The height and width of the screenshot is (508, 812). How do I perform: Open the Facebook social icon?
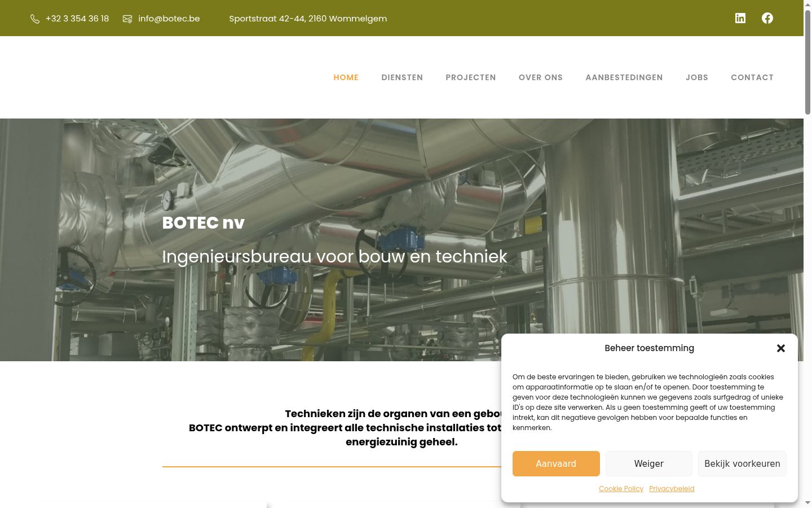point(767,18)
